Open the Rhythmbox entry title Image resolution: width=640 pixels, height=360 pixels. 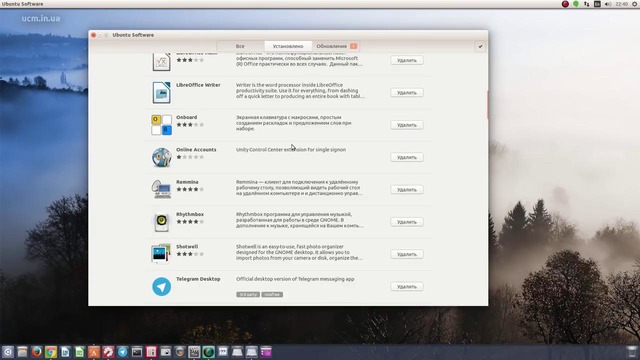click(x=190, y=214)
